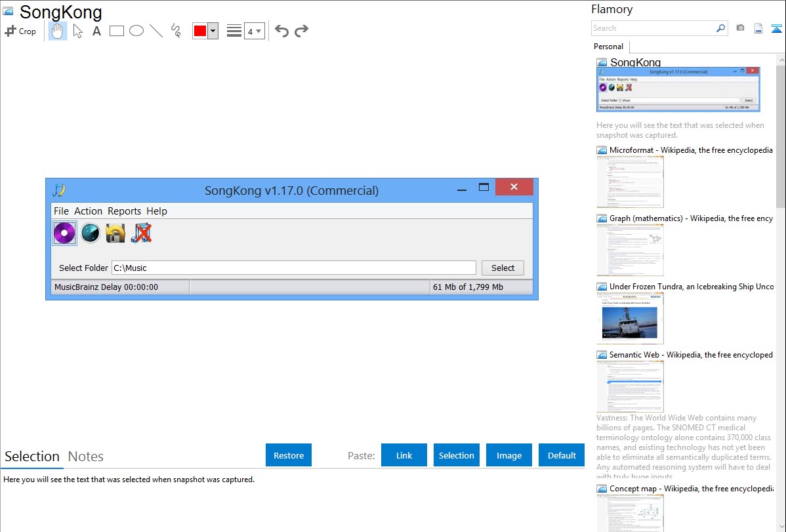Click Semantic Web - Wikipedia snapshot title
The width and height of the screenshot is (786, 532).
point(691,354)
